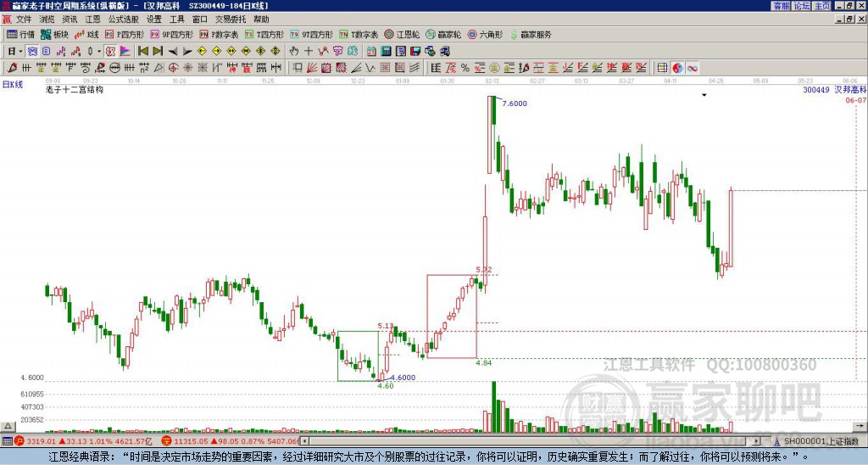The image size is (868, 465).
Task: Select the hand pan tool
Action: click(294, 52)
